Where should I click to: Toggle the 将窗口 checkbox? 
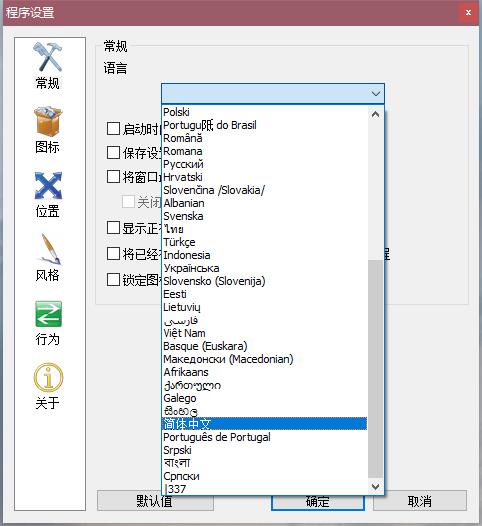113,176
